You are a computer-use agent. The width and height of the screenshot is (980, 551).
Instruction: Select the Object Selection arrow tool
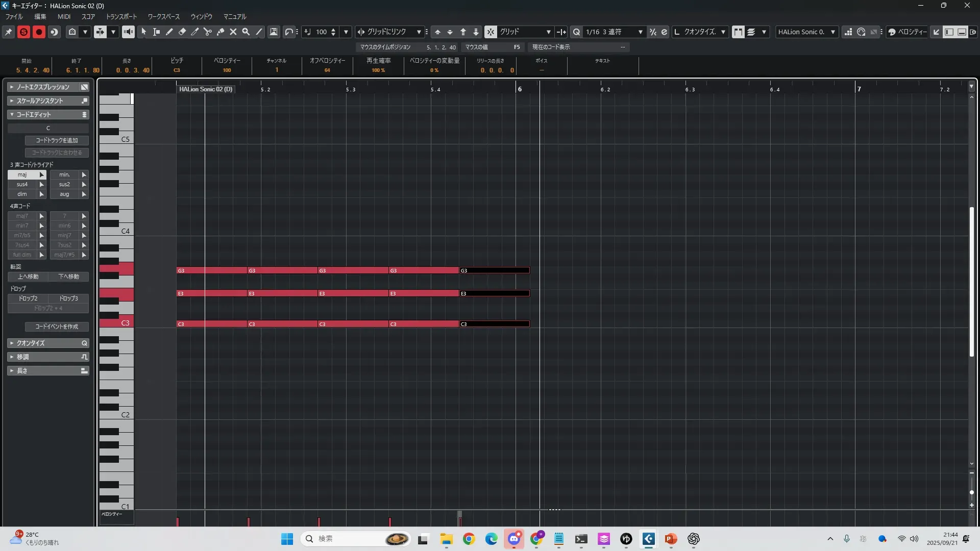point(144,32)
